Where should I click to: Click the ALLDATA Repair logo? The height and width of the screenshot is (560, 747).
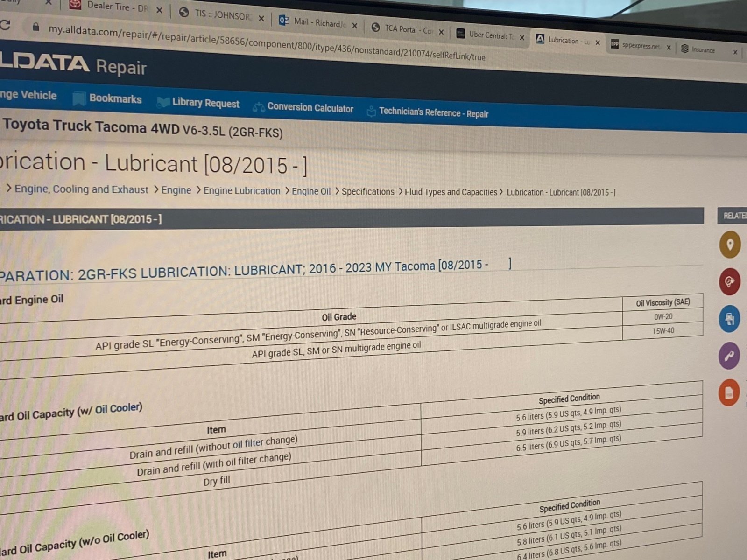pos(73,64)
